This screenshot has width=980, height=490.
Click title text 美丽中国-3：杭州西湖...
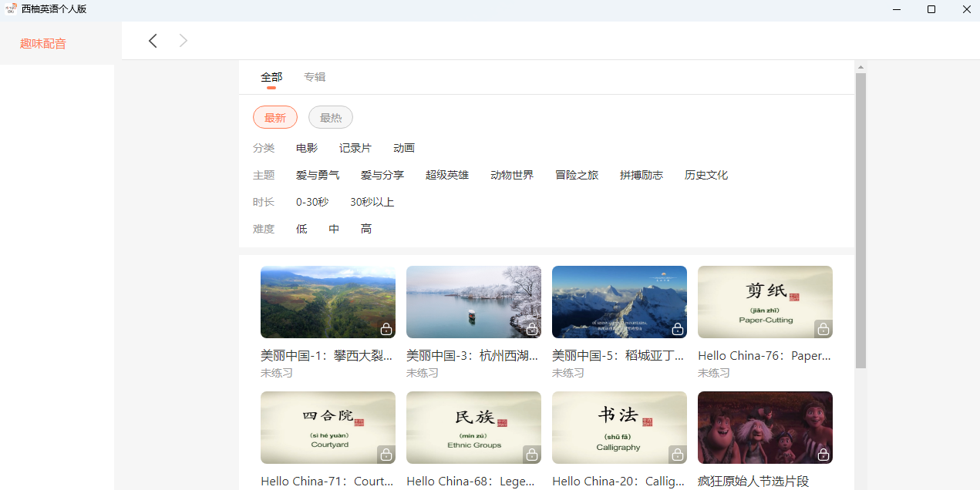tap(473, 356)
